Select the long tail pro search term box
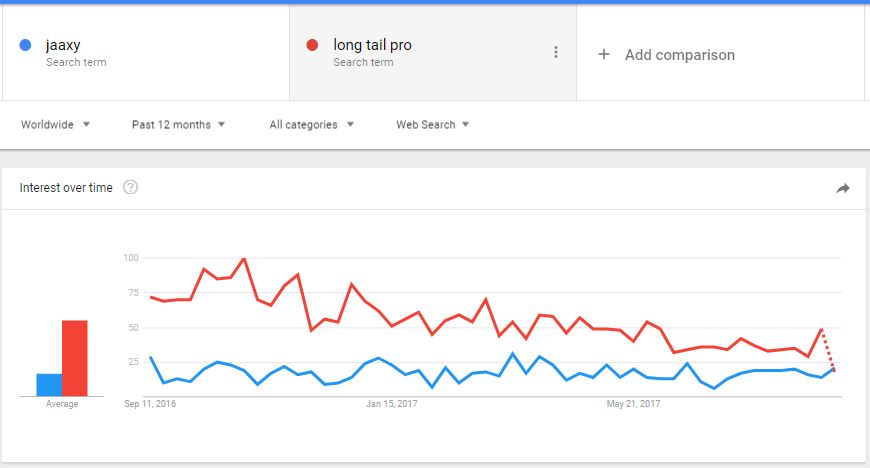The height and width of the screenshot is (468, 870). 433,53
